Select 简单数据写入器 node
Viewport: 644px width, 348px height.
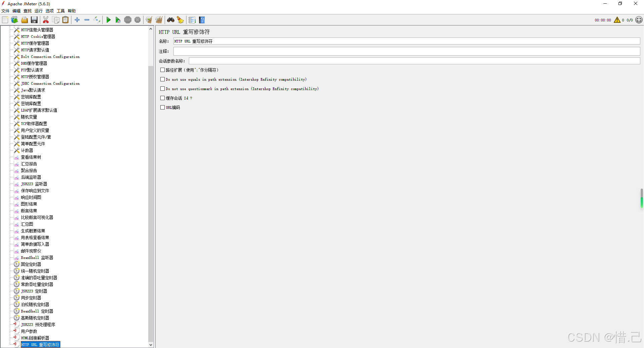(35, 244)
